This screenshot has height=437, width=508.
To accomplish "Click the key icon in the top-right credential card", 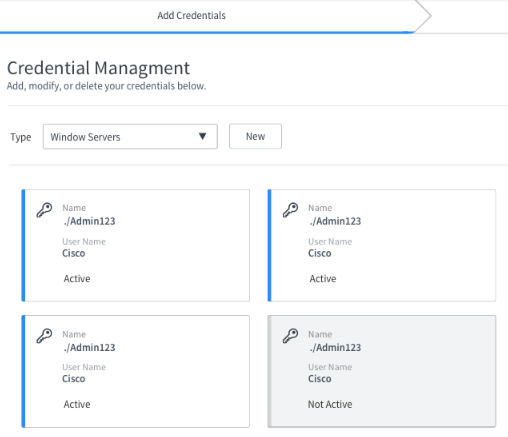I will pos(290,210).
